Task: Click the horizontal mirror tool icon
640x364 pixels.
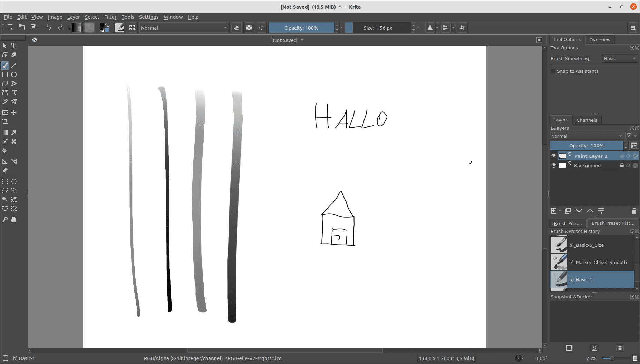Action: pos(430,28)
